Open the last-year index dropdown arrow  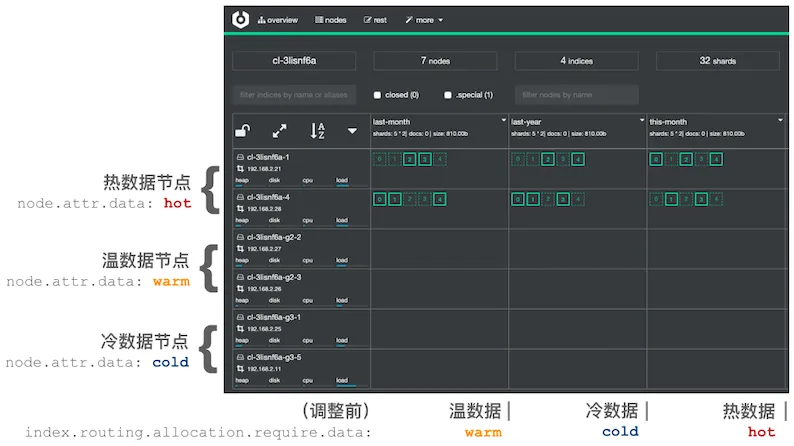tap(642, 120)
